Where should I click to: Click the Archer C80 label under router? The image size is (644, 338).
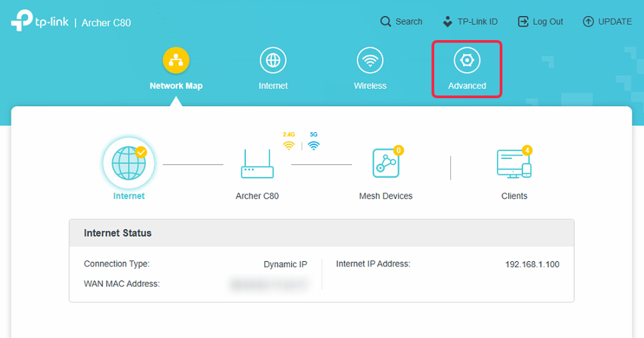257,196
